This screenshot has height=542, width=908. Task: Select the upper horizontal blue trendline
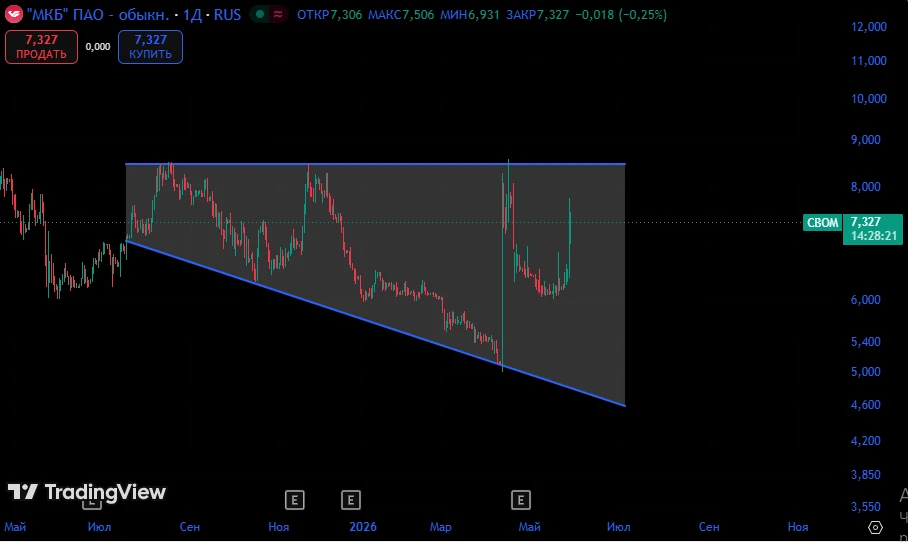tap(375, 164)
